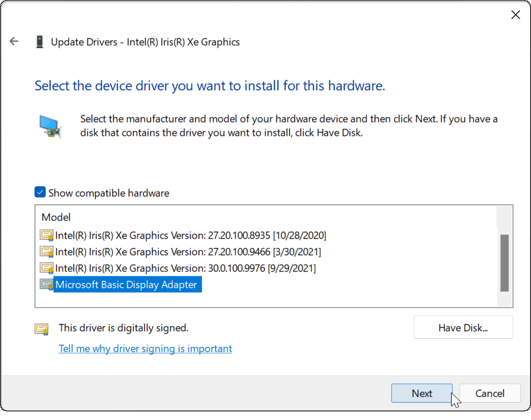
Task: Click the hardware monitor icon near instructions
Action: tap(51, 126)
